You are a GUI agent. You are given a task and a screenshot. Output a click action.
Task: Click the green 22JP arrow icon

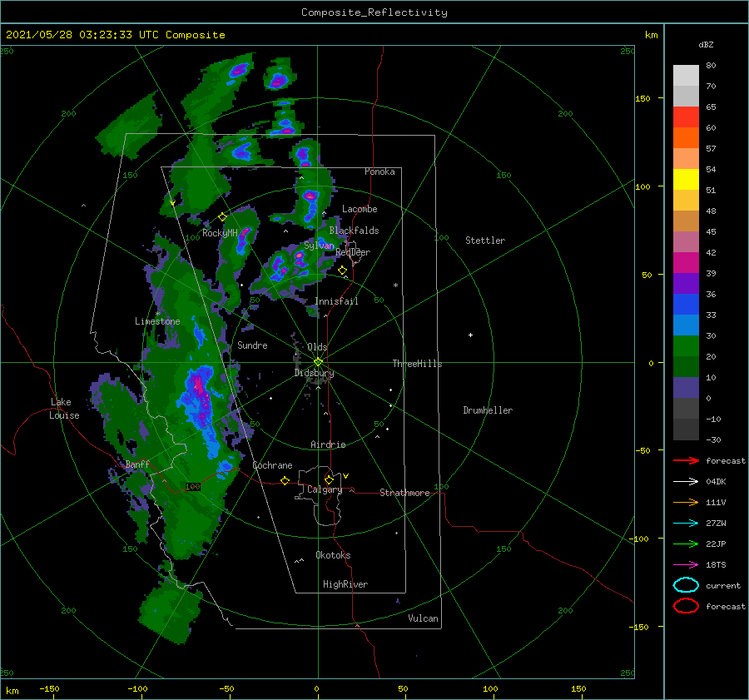686,544
